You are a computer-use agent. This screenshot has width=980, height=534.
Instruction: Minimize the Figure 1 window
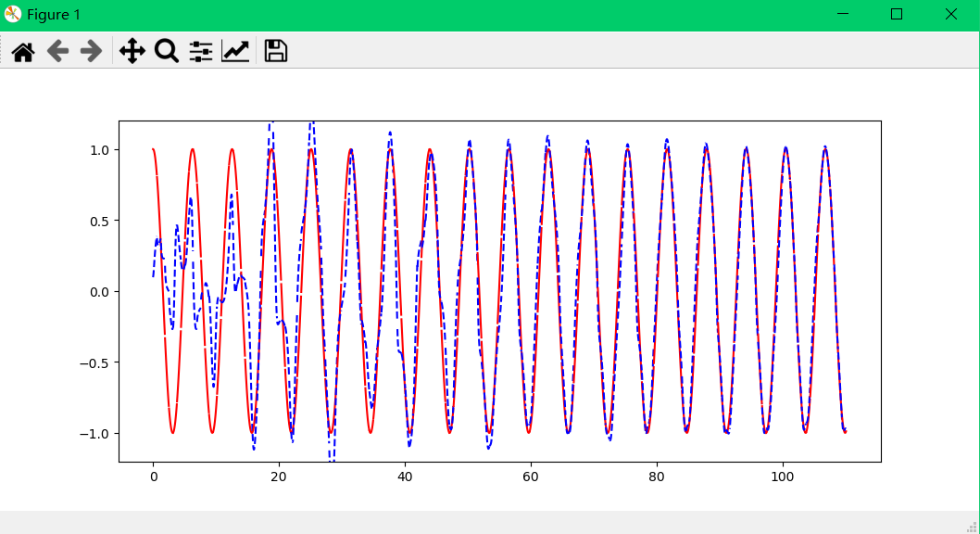pos(843,14)
